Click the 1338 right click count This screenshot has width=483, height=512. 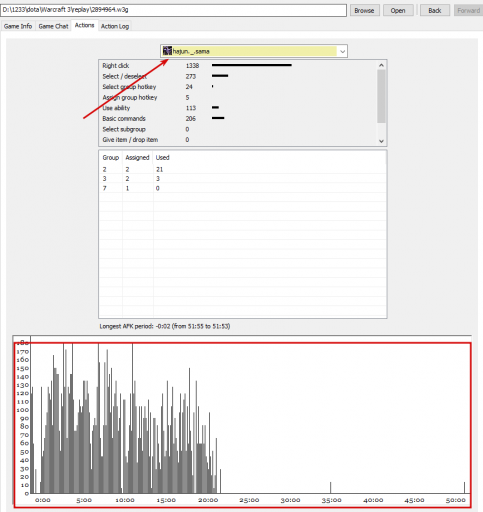click(192, 66)
